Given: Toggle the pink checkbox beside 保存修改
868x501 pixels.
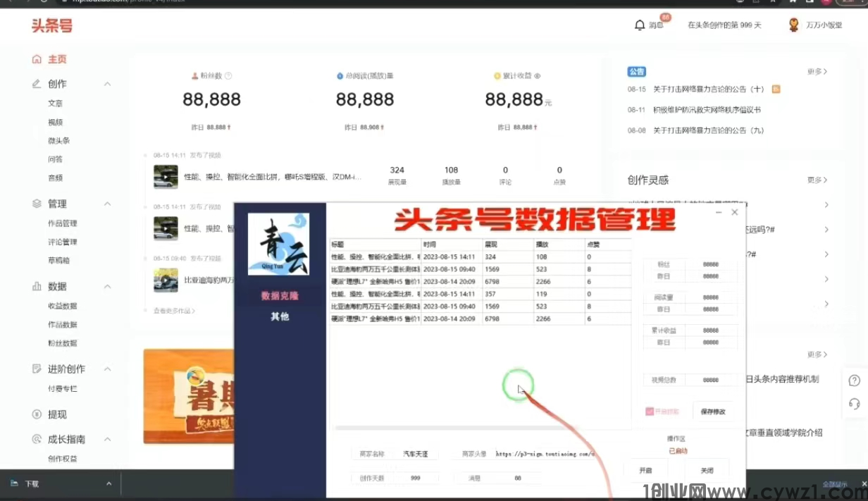Looking at the screenshot, I should click(649, 412).
